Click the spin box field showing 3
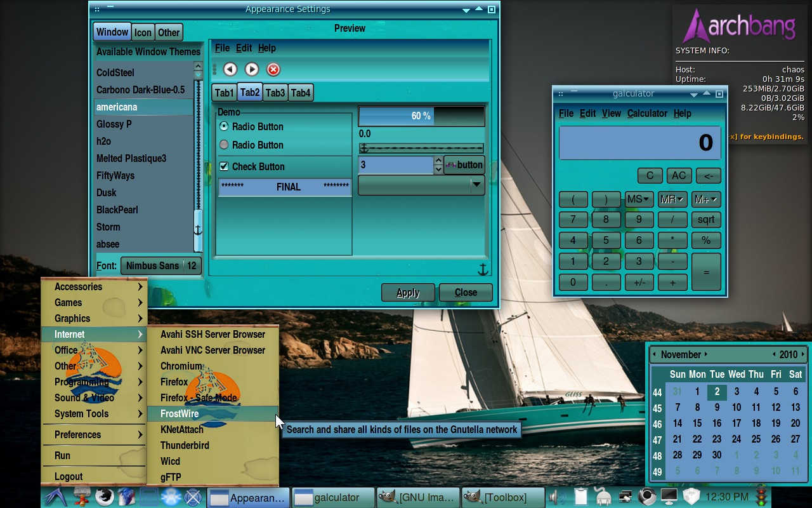This screenshot has height=508, width=812. [x=396, y=165]
